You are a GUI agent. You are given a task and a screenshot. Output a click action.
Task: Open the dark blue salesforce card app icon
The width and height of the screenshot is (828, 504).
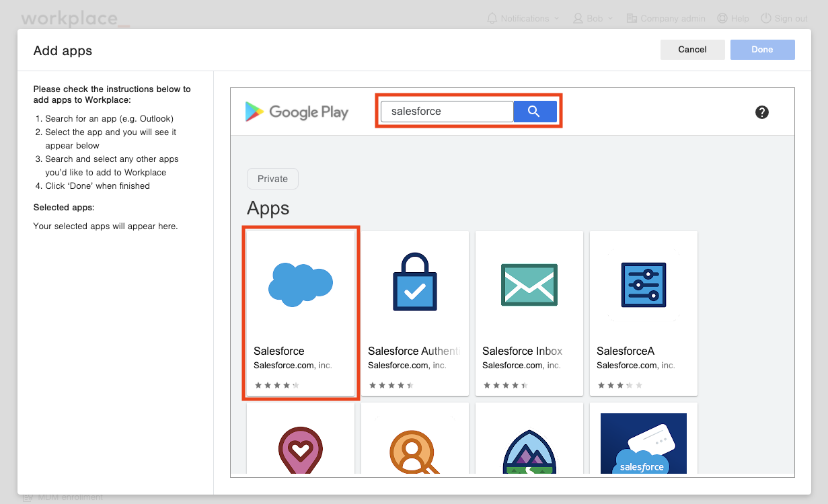(x=644, y=445)
